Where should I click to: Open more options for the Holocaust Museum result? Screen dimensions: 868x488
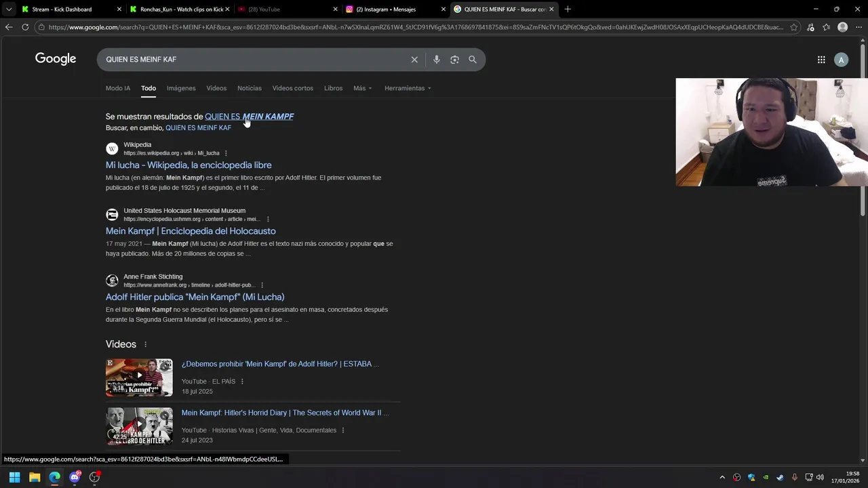click(268, 219)
